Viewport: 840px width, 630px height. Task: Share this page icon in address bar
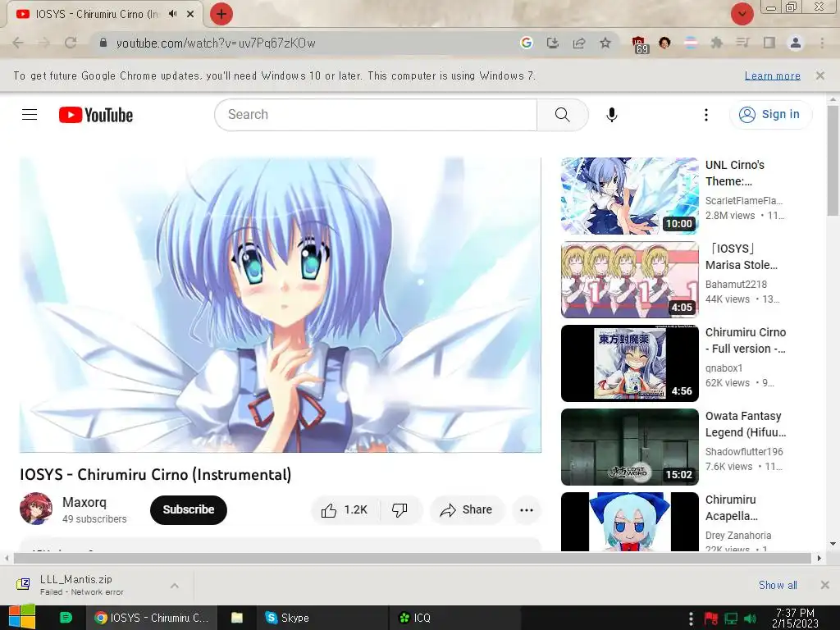pos(578,43)
